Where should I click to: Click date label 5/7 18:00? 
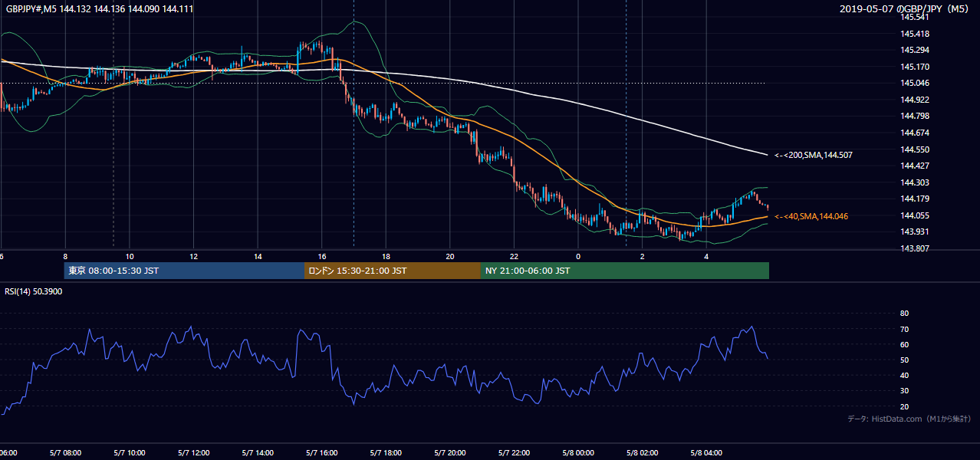pos(386,453)
